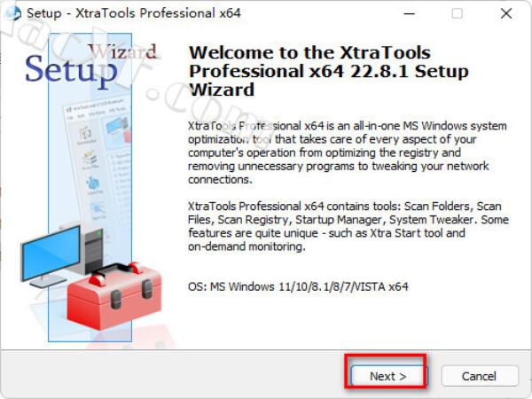Close the setup wizard window
Screen dimensions: 532x399
pyautogui.click(x=506, y=13)
